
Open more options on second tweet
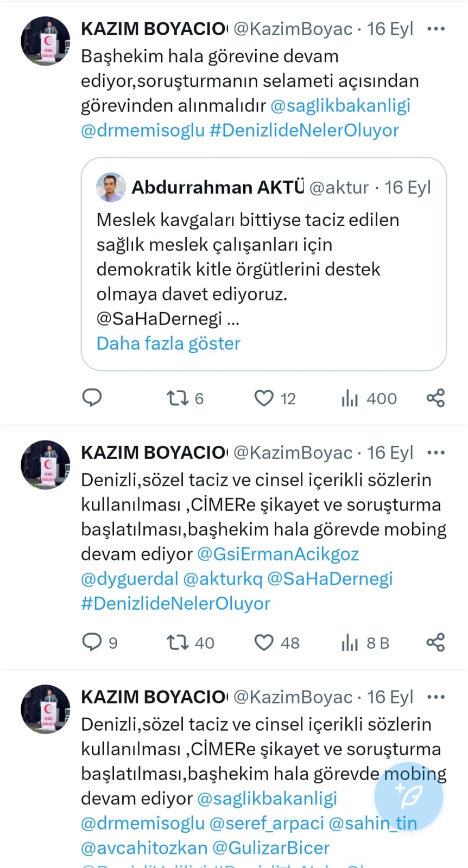tap(436, 452)
